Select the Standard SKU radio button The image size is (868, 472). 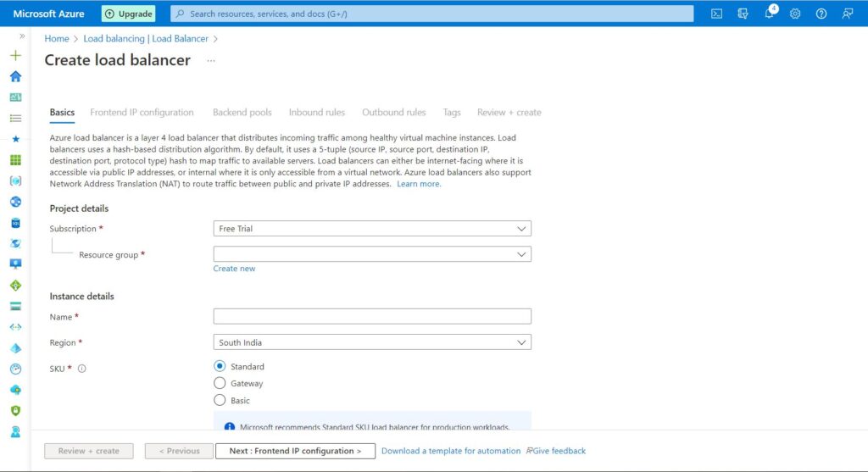pos(220,366)
